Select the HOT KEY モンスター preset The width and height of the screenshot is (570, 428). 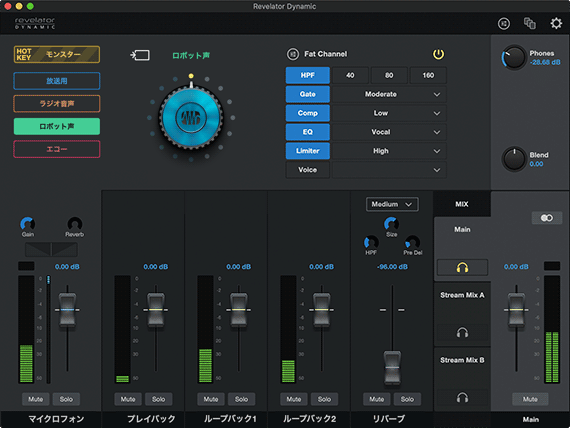click(57, 54)
